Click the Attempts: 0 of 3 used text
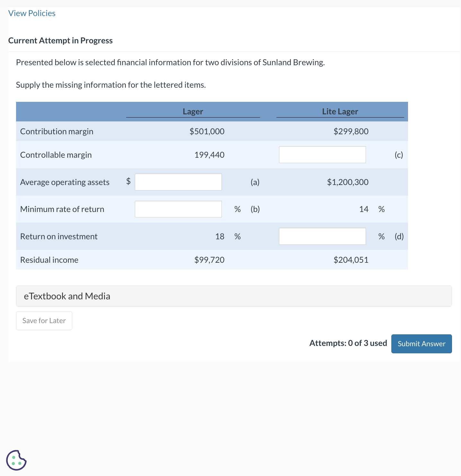The height and width of the screenshot is (476, 461). click(348, 343)
